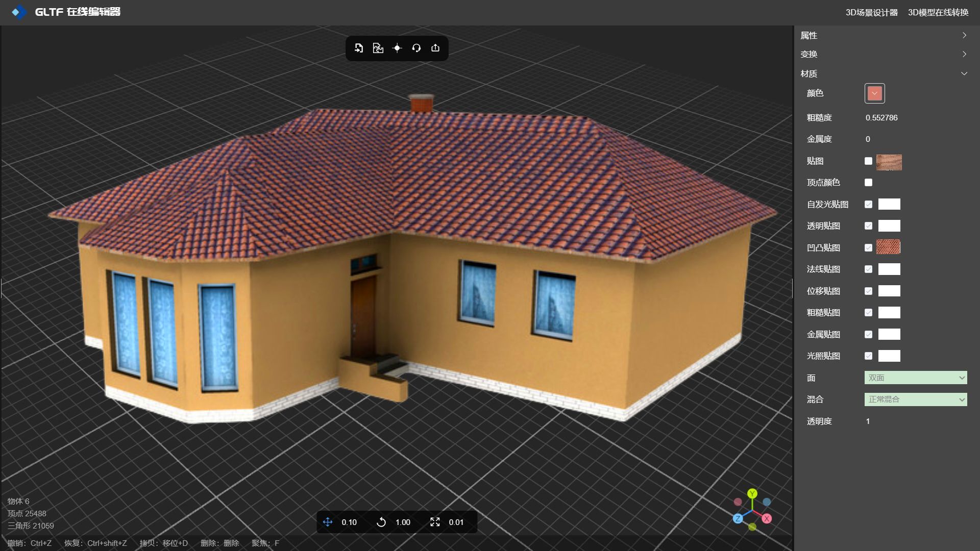Viewport: 980px width, 551px height.
Task: Click the 凹凸贴图 texture thumbnail
Action: 889,247
